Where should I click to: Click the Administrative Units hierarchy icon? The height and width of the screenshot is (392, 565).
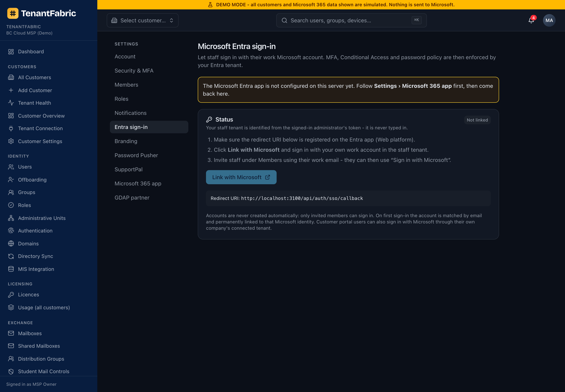click(11, 218)
